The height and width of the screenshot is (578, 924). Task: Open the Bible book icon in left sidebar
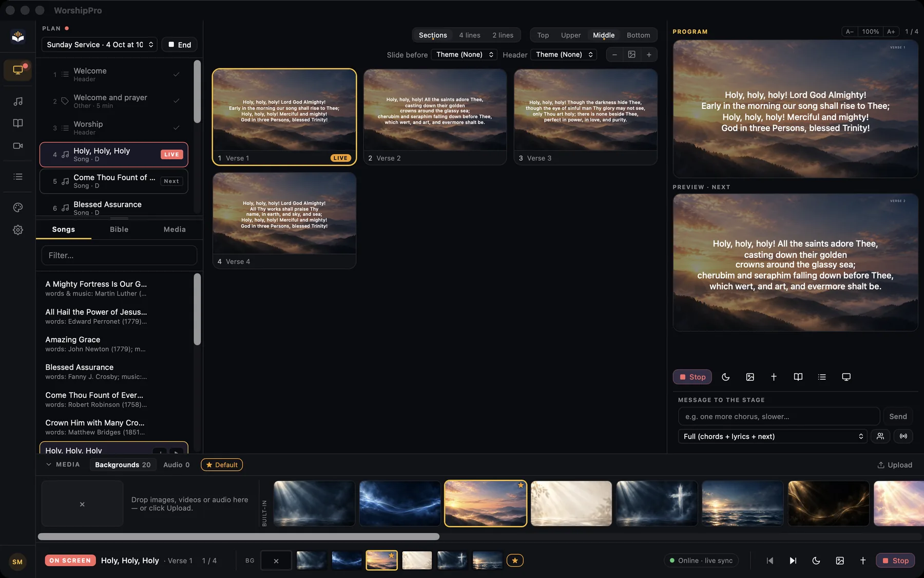(x=18, y=123)
